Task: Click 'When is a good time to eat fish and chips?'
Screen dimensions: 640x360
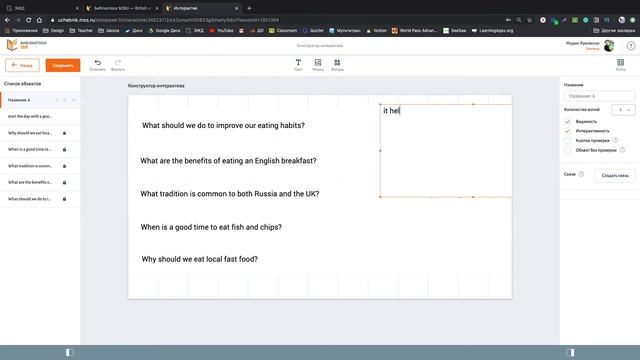Action: 211,227
